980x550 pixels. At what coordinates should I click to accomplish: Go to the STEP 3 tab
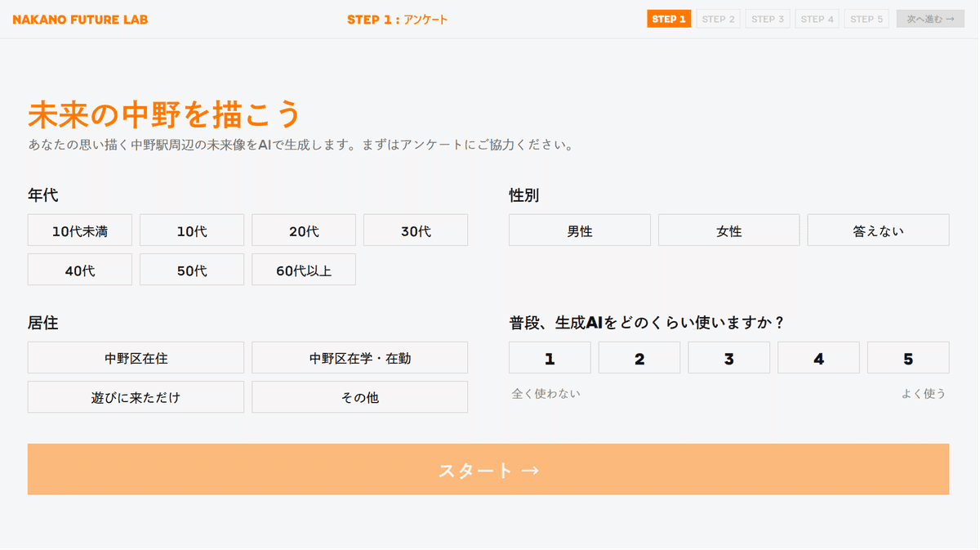(x=768, y=19)
